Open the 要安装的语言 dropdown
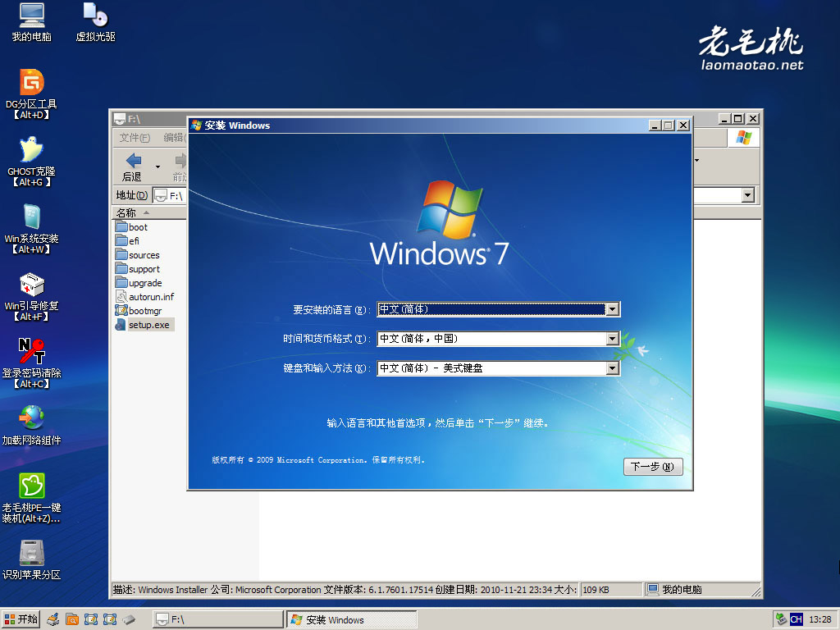Viewport: 840px width, 630px height. (612, 309)
